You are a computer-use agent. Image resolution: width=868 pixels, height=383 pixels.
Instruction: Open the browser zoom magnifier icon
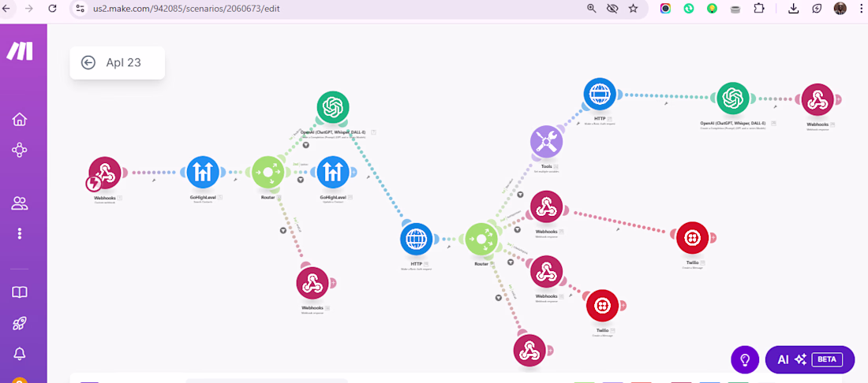592,9
